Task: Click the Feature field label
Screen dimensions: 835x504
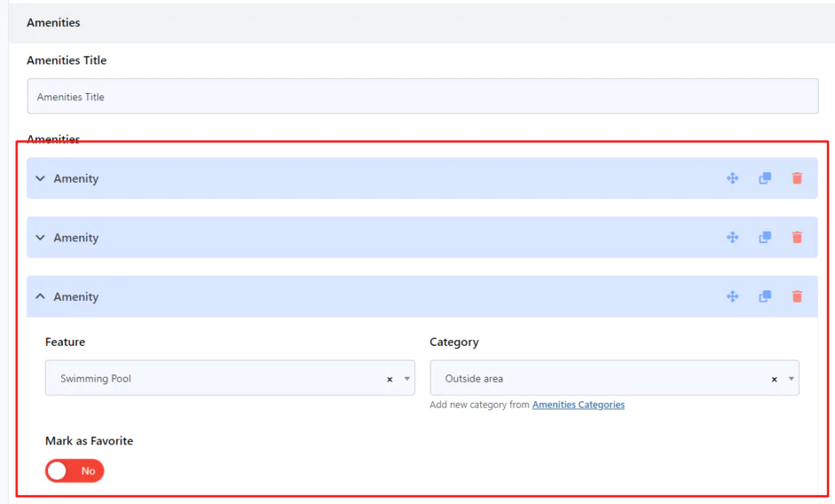Action: point(65,342)
